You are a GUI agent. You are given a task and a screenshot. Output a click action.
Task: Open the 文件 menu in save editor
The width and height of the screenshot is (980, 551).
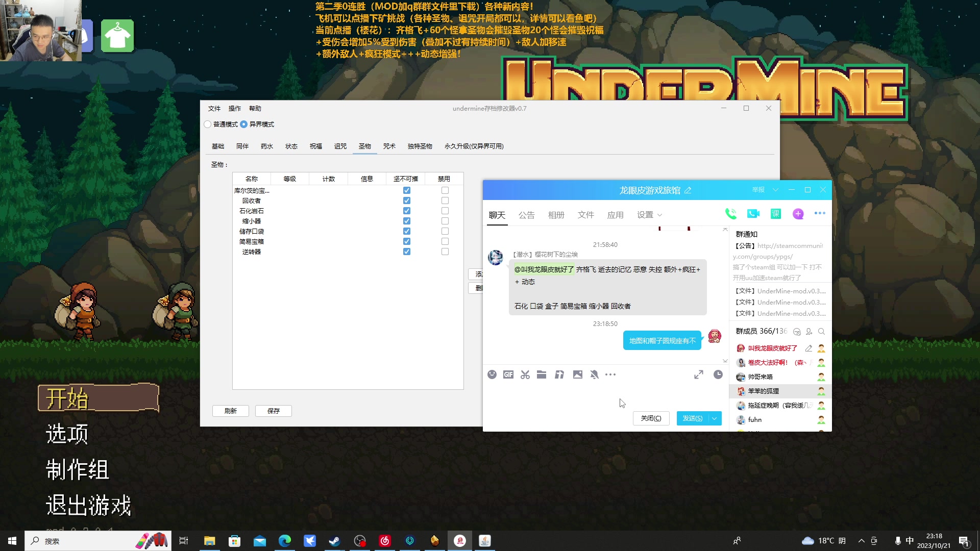pos(214,109)
